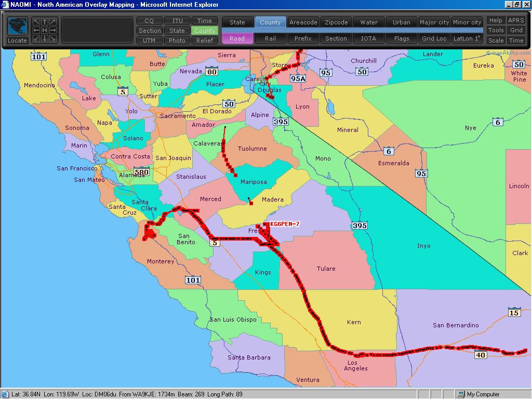Enable the IOTA overlay
The image size is (532, 399).
click(369, 38)
